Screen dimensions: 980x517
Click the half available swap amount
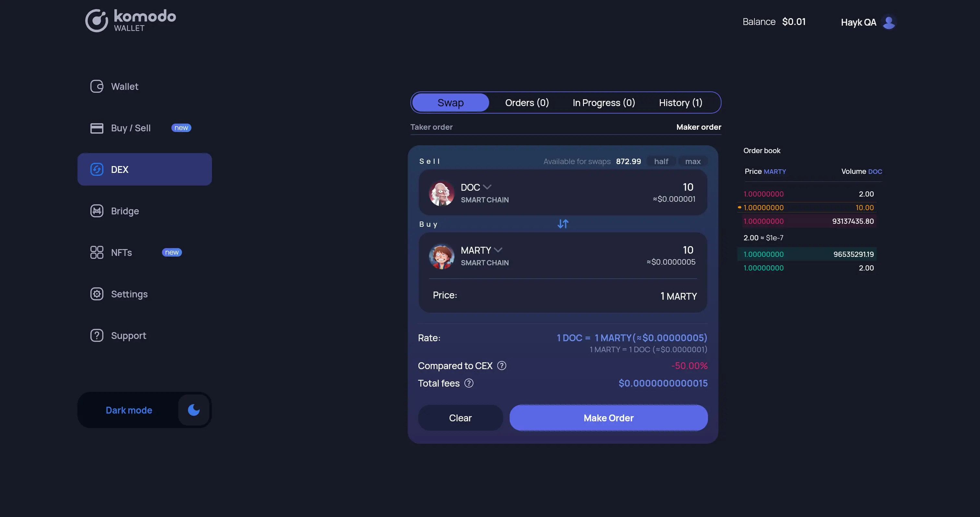661,161
